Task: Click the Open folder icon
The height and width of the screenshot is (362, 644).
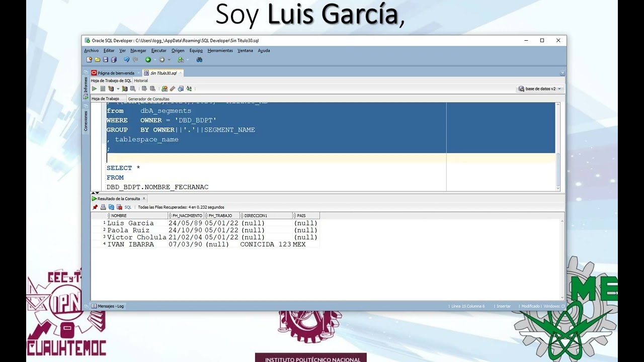Action: pyautogui.click(x=97, y=59)
